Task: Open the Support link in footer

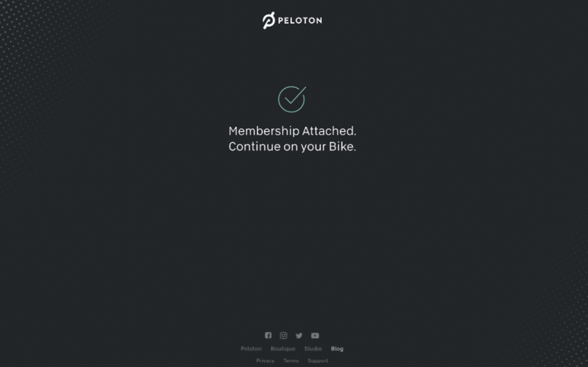Action: pyautogui.click(x=318, y=361)
